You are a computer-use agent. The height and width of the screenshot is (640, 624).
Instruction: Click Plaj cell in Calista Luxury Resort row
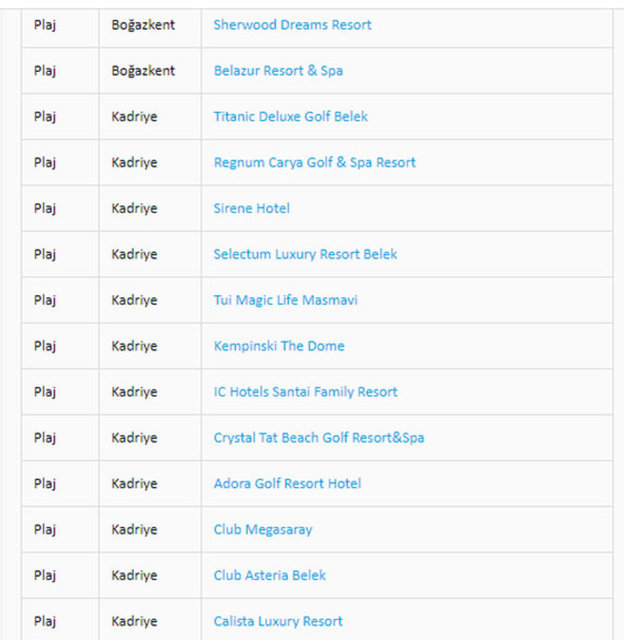(x=45, y=623)
